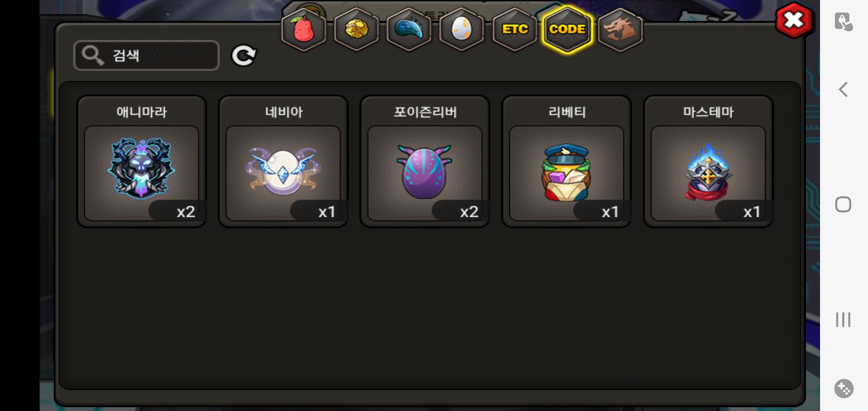The image size is (868, 411).
Task: Tap the Android back arrow
Action: click(x=843, y=89)
